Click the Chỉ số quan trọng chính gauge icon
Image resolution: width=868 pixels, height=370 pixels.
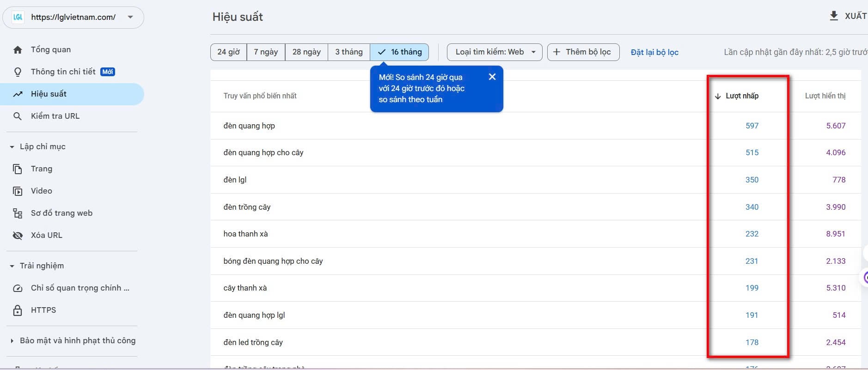coord(18,288)
